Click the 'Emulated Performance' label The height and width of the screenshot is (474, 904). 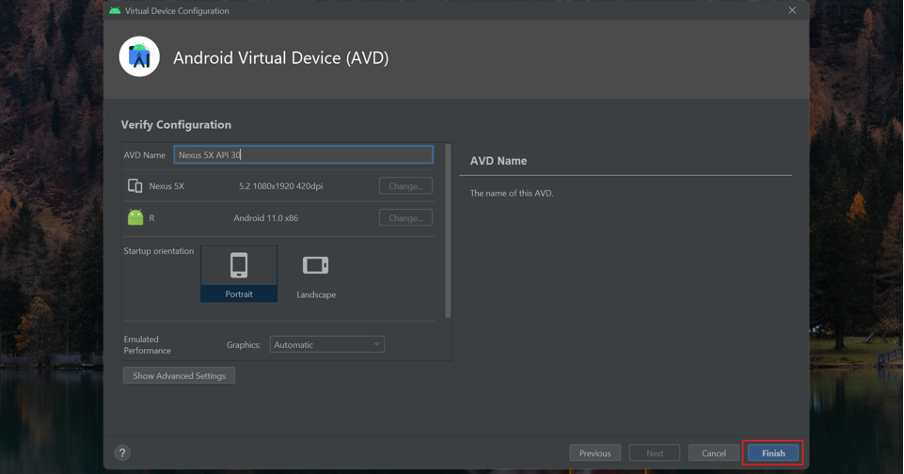[x=147, y=345]
